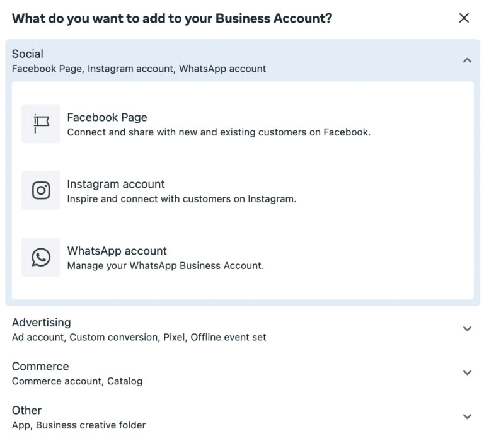Screen dimensions: 484x448
Task: Select the Facebook Page option title
Action: pos(107,117)
